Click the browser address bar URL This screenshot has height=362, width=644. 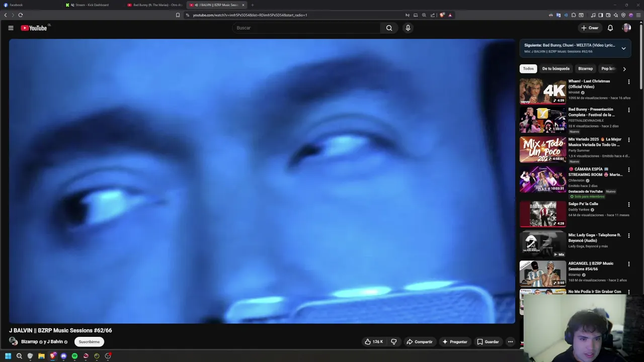pyautogui.click(x=250, y=15)
